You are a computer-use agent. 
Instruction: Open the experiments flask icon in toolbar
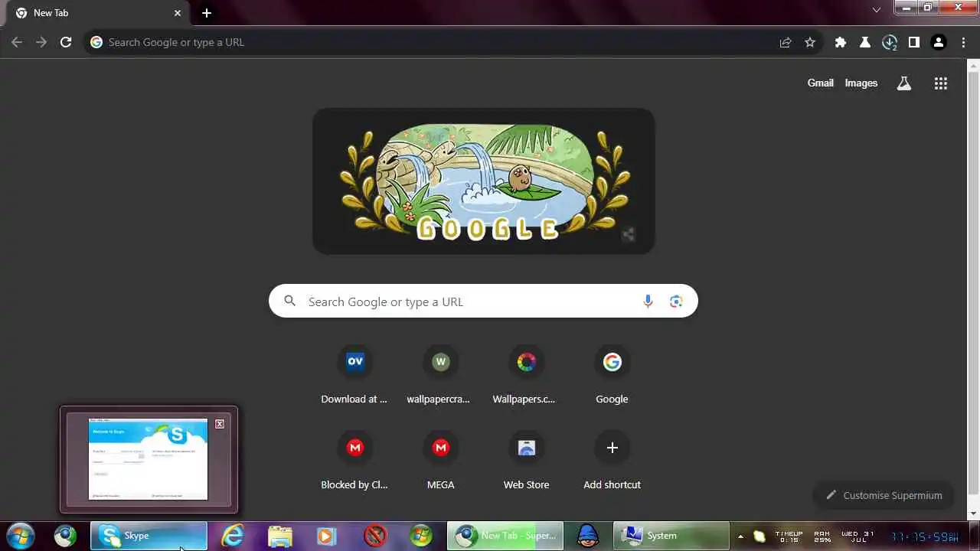point(865,42)
